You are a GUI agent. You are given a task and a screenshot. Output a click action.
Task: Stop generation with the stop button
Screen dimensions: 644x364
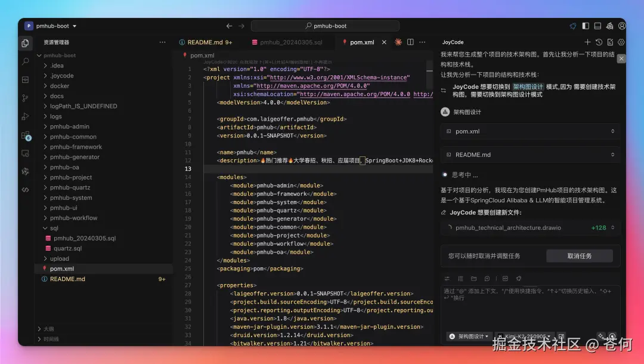tap(612, 336)
